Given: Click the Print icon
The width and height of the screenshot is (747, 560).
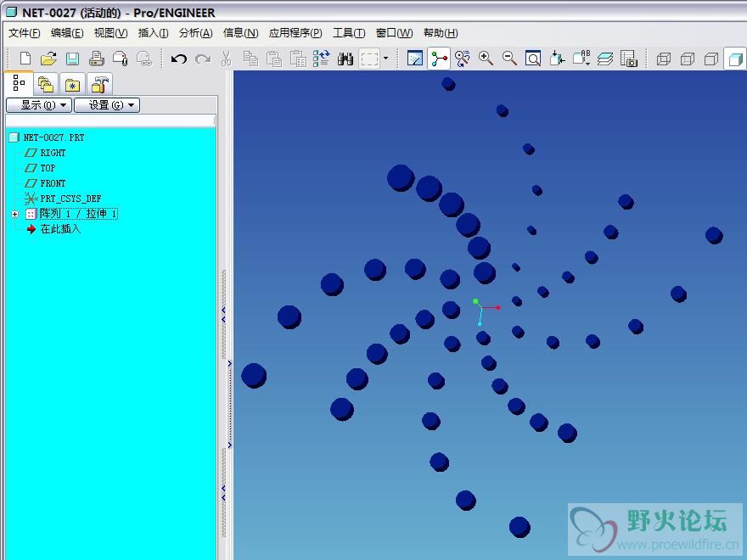Looking at the screenshot, I should pyautogui.click(x=97, y=59).
